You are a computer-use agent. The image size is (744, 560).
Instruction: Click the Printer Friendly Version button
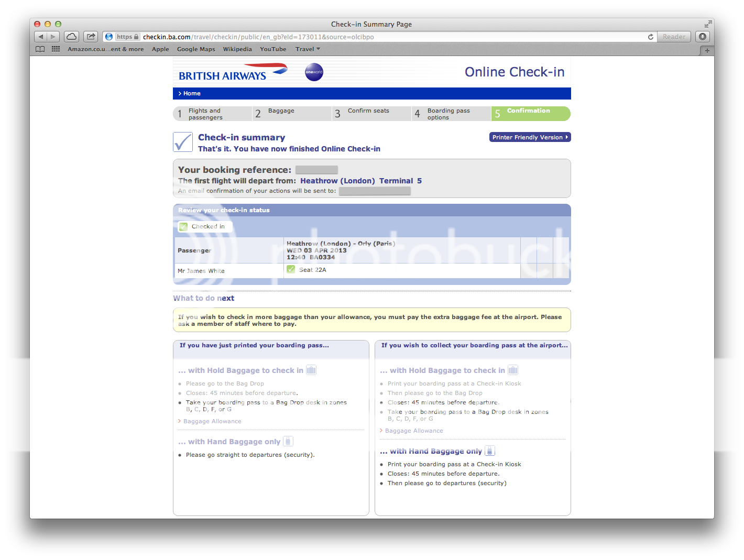[530, 137]
